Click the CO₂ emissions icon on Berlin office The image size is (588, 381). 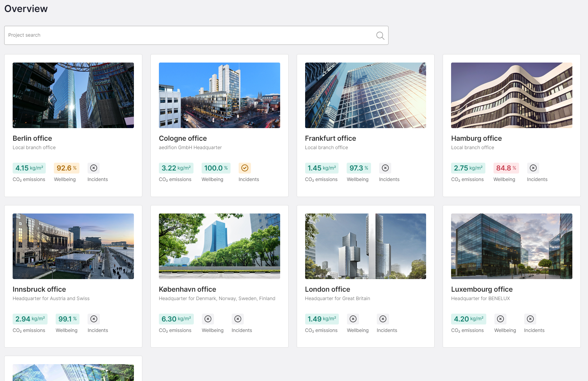[x=29, y=167]
